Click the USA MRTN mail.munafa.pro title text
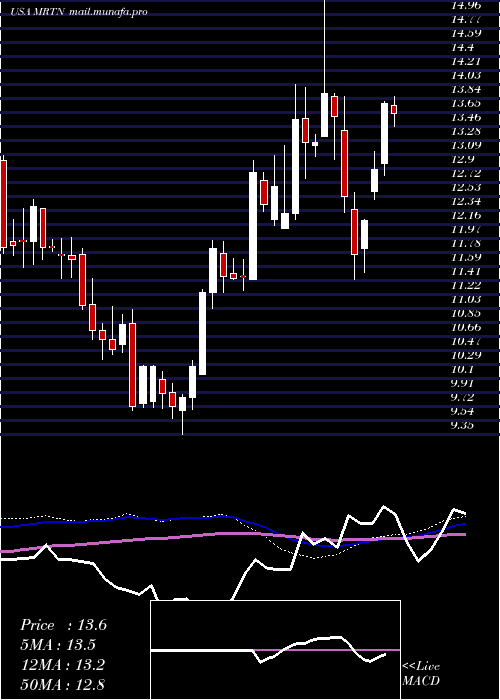Viewport: 500px width, 700px height. click(x=79, y=12)
